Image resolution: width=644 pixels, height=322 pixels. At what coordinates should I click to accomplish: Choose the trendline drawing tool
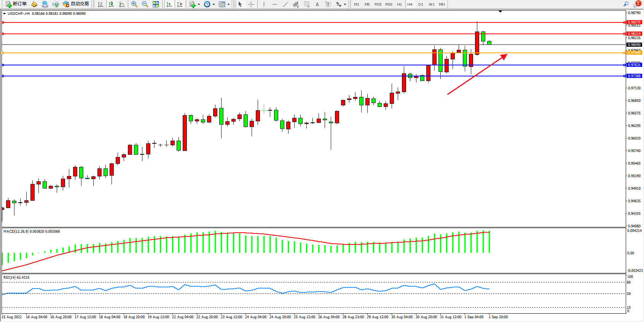[285, 4]
